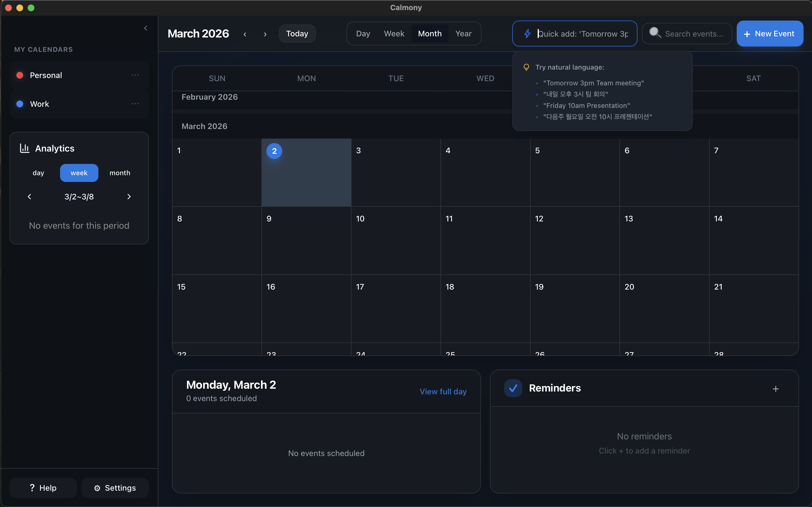Jump to Today in the calendar

297,34
